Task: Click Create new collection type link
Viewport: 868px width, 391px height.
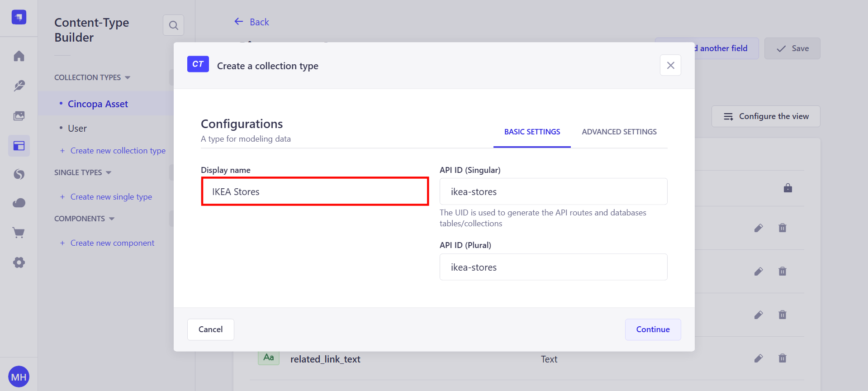Action: click(x=113, y=151)
